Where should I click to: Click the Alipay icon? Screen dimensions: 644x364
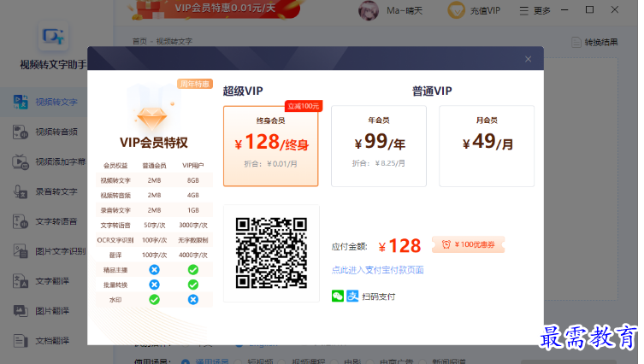(352, 296)
